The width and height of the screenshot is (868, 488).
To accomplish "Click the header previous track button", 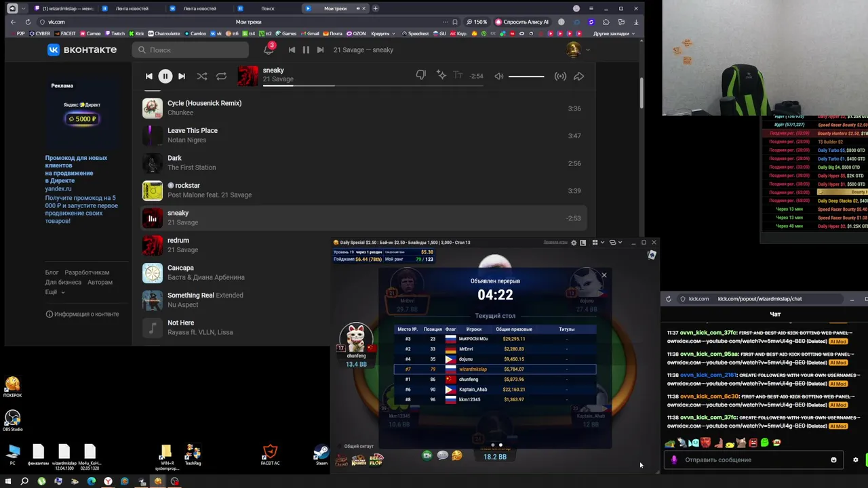I will coord(292,49).
